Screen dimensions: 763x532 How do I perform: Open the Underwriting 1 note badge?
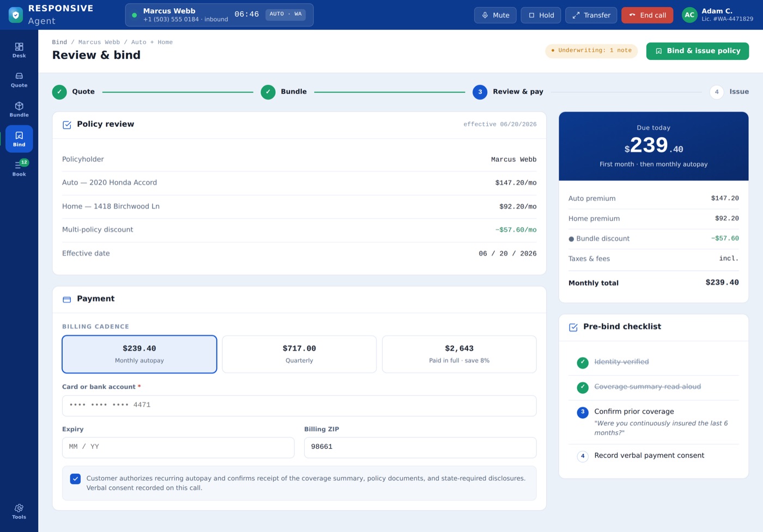point(591,51)
